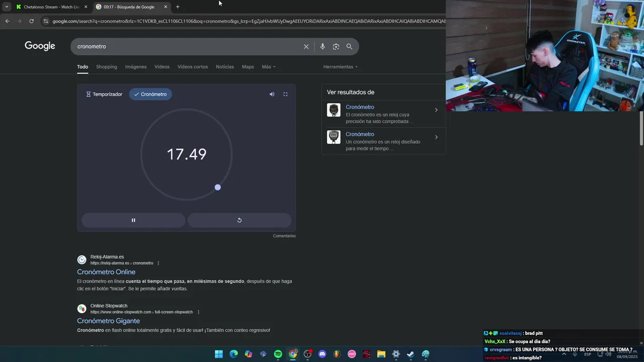Select the Cronómetro widget tab

pos(150,94)
